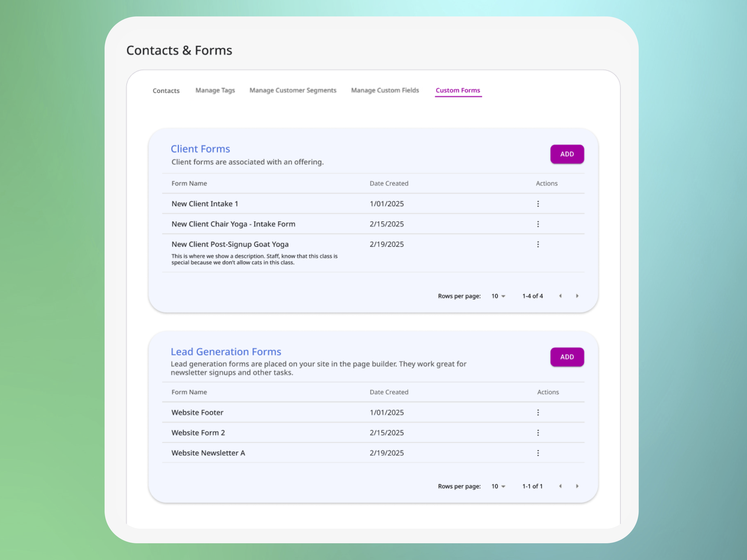Open actions menu for New Client Intake 1
The height and width of the screenshot is (560, 747).
(x=538, y=204)
